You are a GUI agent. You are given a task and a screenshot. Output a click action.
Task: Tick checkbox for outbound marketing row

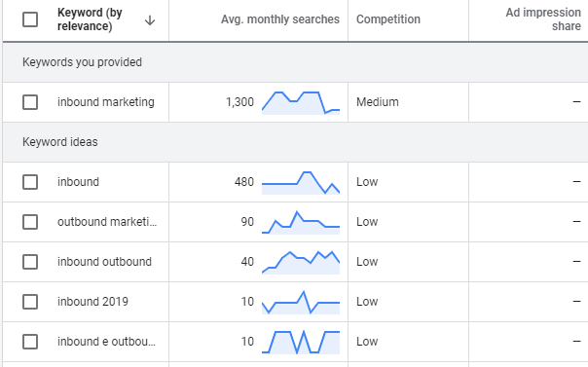point(30,222)
